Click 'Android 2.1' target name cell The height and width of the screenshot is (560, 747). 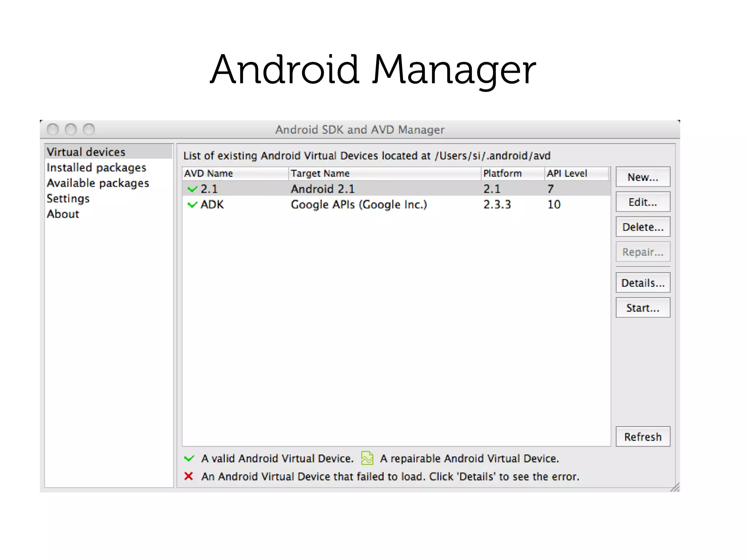coord(322,189)
